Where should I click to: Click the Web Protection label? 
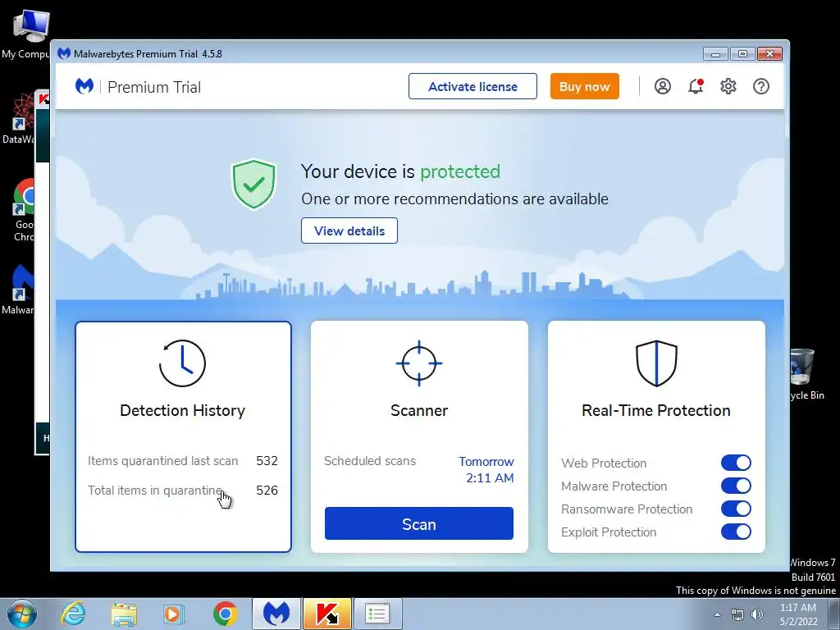[x=604, y=463]
